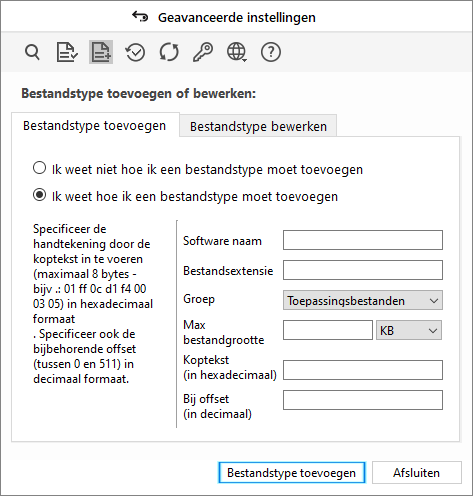Image resolution: width=473 pixels, height=496 pixels.
Task: Click the Bestandstype toevoegen button
Action: click(x=292, y=473)
